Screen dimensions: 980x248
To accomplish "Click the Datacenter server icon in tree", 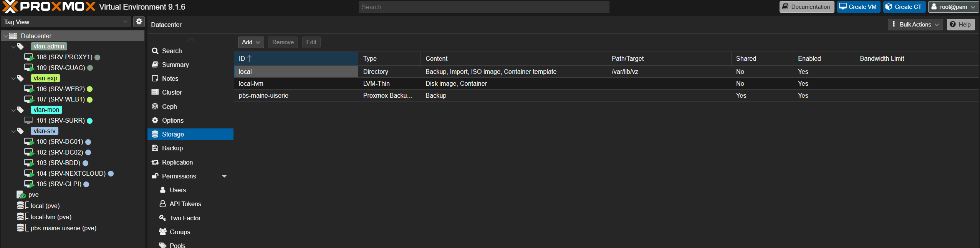I will 13,36.
